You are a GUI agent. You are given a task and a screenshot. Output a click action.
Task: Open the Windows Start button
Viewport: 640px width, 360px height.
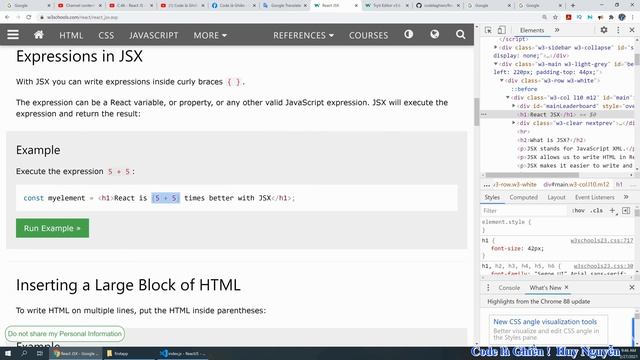tap(8, 353)
